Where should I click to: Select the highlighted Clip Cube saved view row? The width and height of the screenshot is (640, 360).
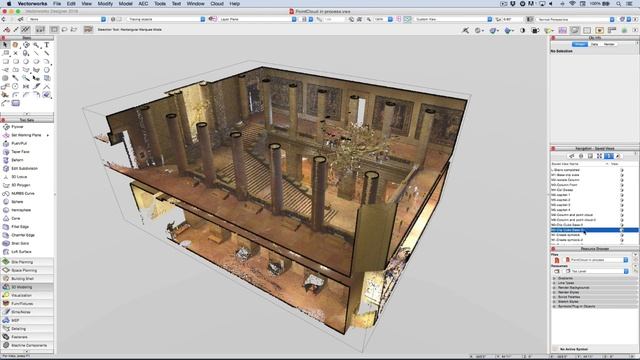[594, 230]
